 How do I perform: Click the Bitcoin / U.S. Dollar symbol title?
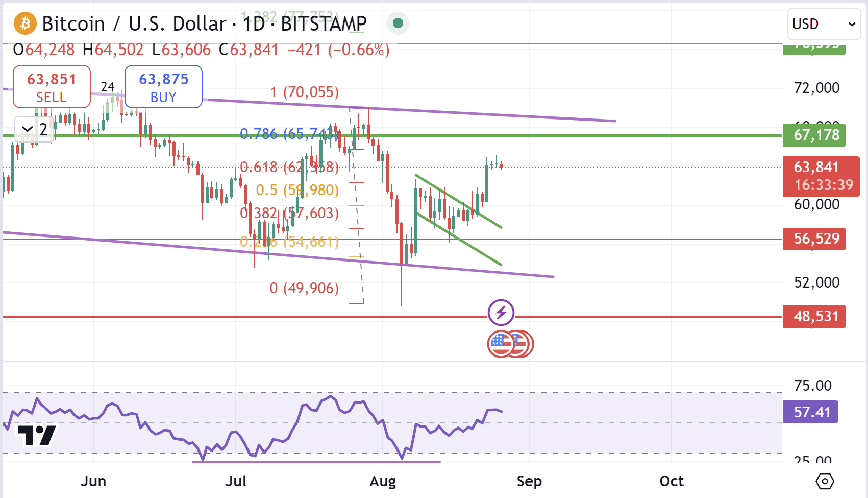pos(134,23)
